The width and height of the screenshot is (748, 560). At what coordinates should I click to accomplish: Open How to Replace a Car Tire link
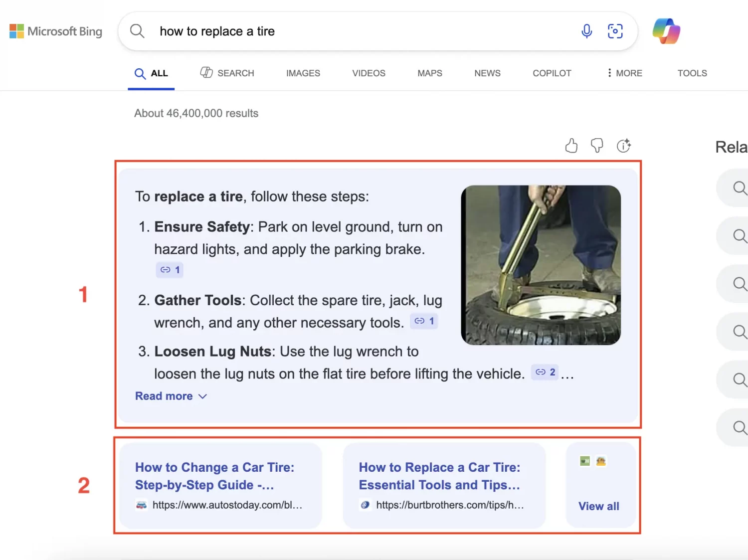[440, 476]
